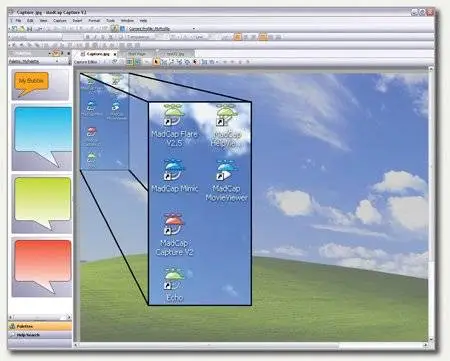Open the Palettes panel header dropdown arrow
This screenshot has height=361, width=450.
pos(49,53)
